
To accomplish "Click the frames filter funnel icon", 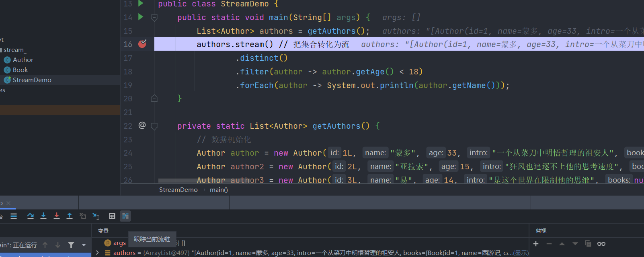I will pos(71,245).
